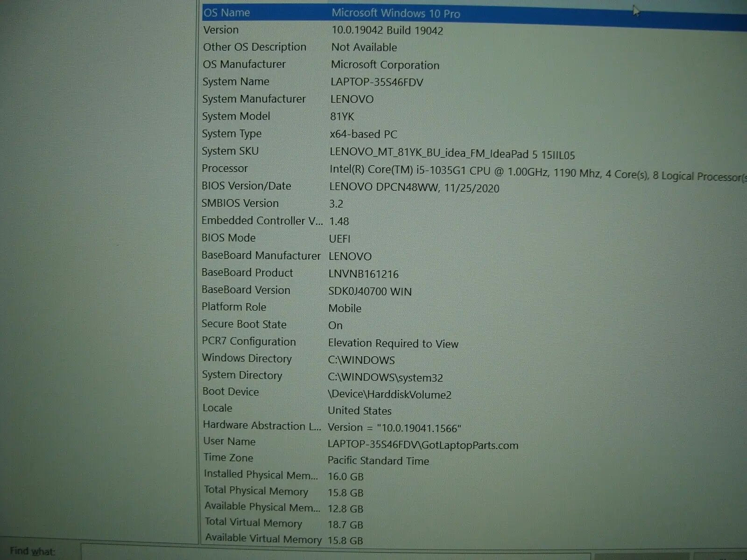Click the value x64-based PC
This screenshot has height=560, width=747.
(363, 134)
